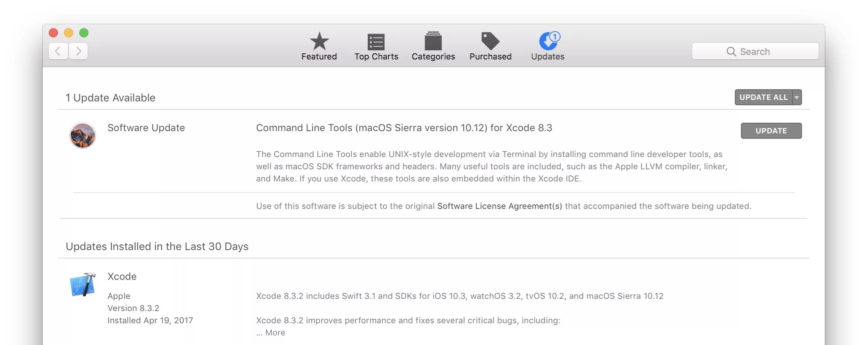Click the "Installed Apr 19, 2017" text
Viewport: 868px width, 345px height.
pos(150,321)
